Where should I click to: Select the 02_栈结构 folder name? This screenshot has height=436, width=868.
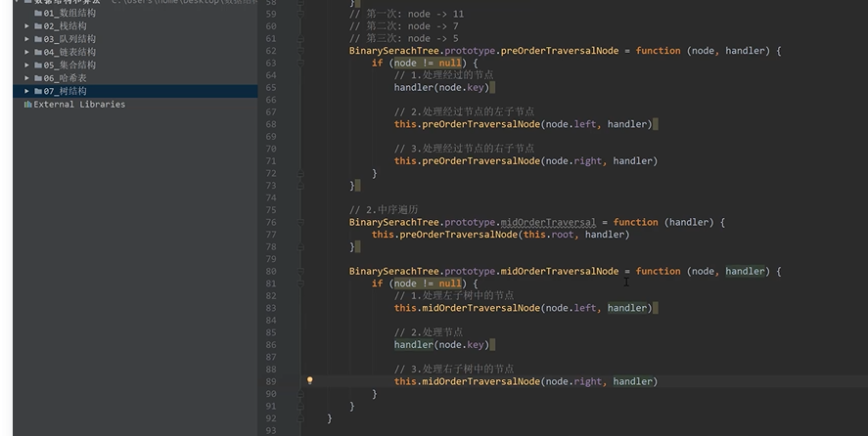[66, 26]
